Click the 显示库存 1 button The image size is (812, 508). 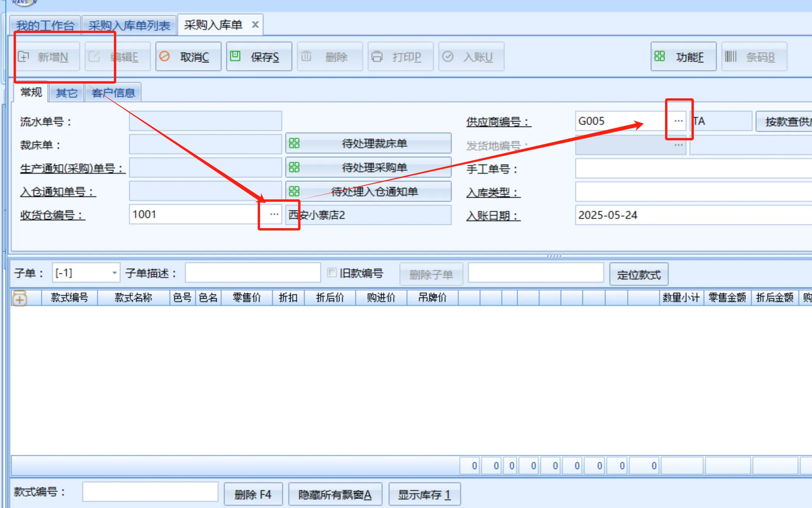point(424,494)
